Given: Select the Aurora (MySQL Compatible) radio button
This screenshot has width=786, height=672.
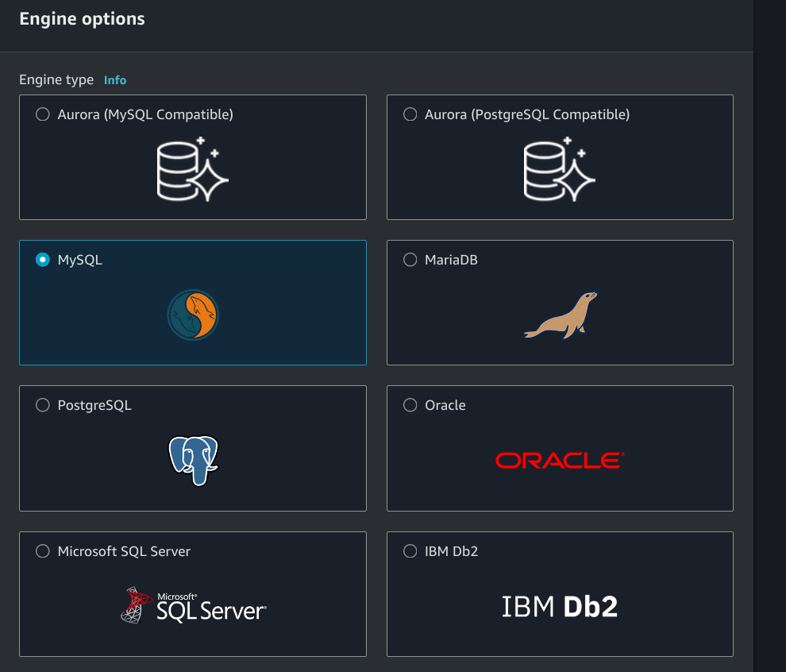Looking at the screenshot, I should (x=43, y=114).
